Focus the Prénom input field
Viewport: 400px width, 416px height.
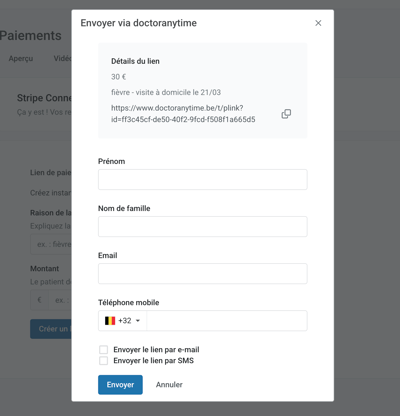tap(203, 180)
